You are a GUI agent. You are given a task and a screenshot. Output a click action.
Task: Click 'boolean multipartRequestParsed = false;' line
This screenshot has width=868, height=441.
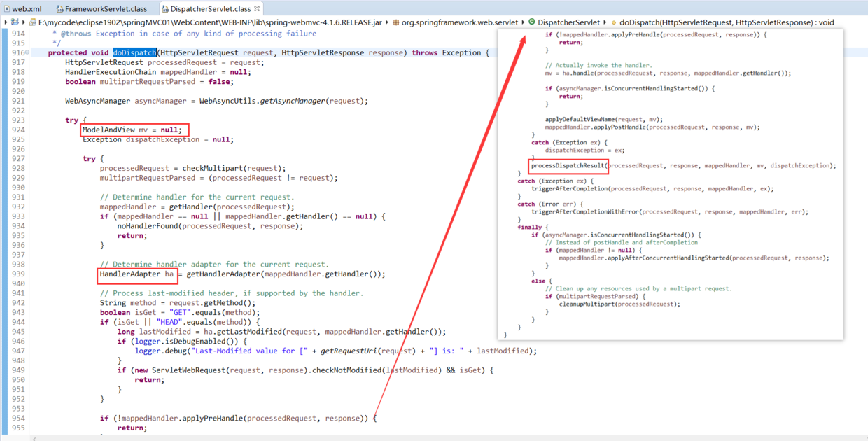pos(149,82)
